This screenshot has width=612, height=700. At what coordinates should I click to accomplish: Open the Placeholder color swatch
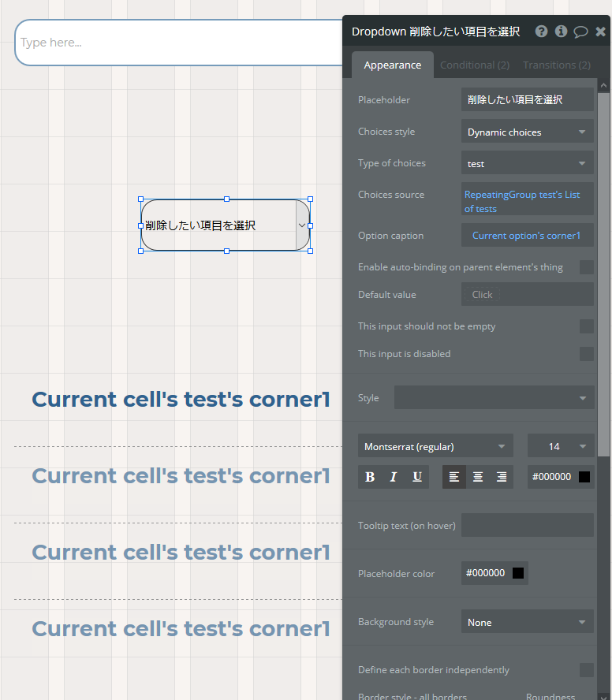point(517,573)
